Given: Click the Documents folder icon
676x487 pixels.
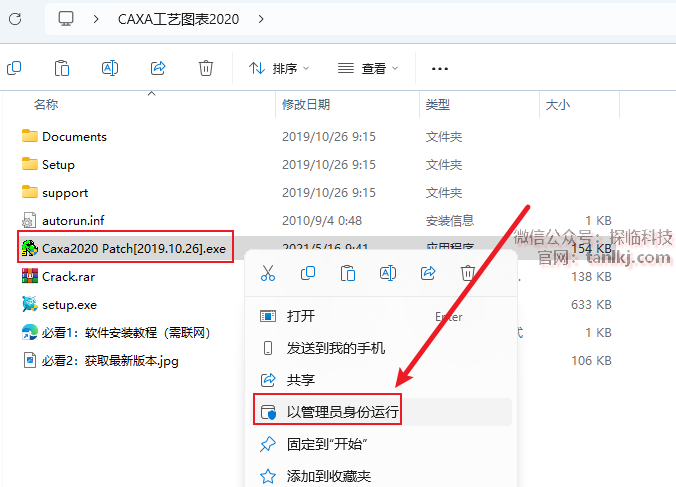Looking at the screenshot, I should tap(30, 136).
